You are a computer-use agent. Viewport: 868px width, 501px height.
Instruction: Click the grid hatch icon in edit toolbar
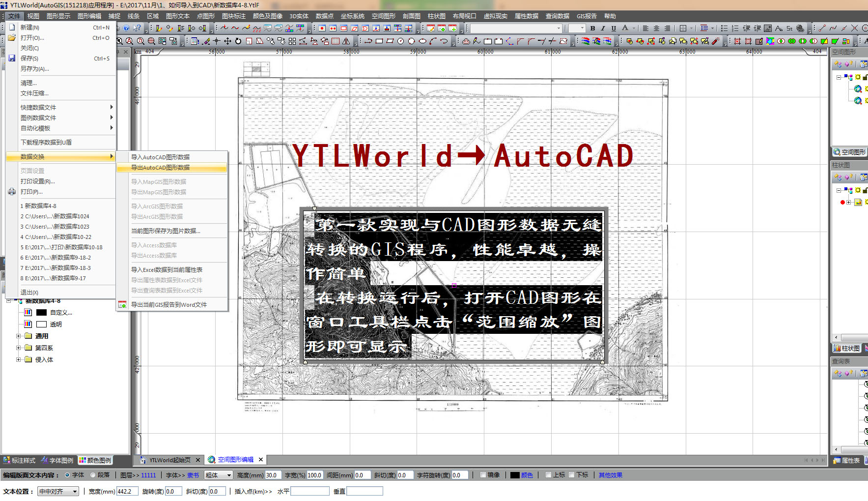click(x=336, y=41)
